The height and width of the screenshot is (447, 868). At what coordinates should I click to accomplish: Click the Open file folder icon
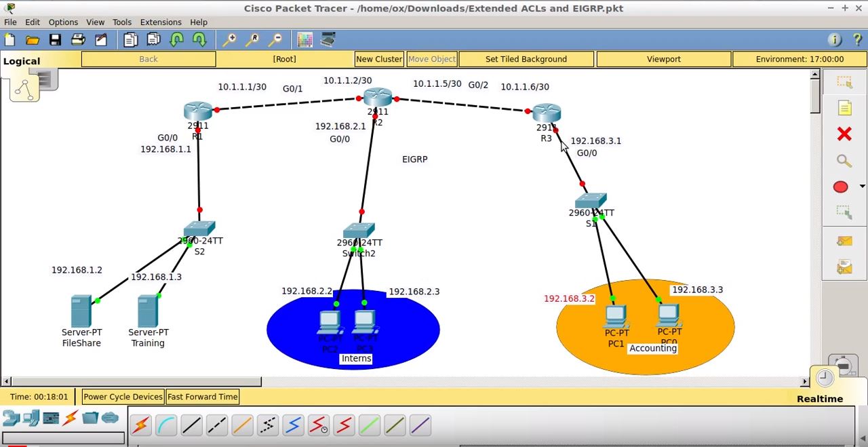click(32, 39)
